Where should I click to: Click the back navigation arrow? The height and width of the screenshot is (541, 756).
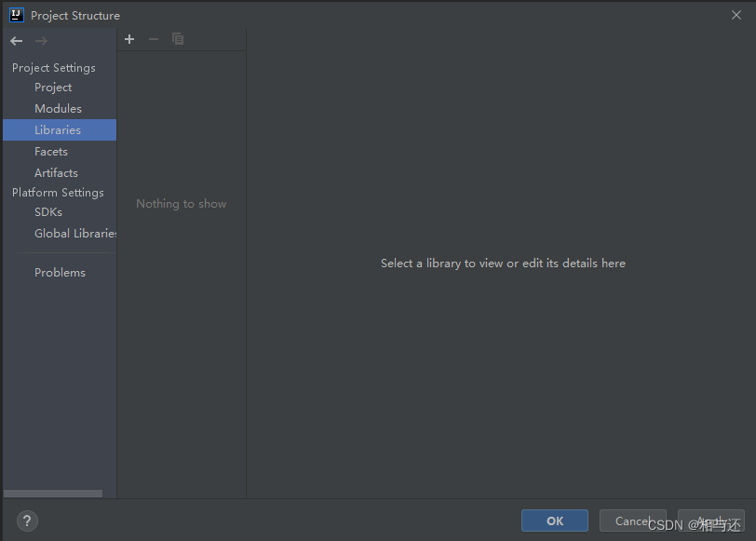17,41
